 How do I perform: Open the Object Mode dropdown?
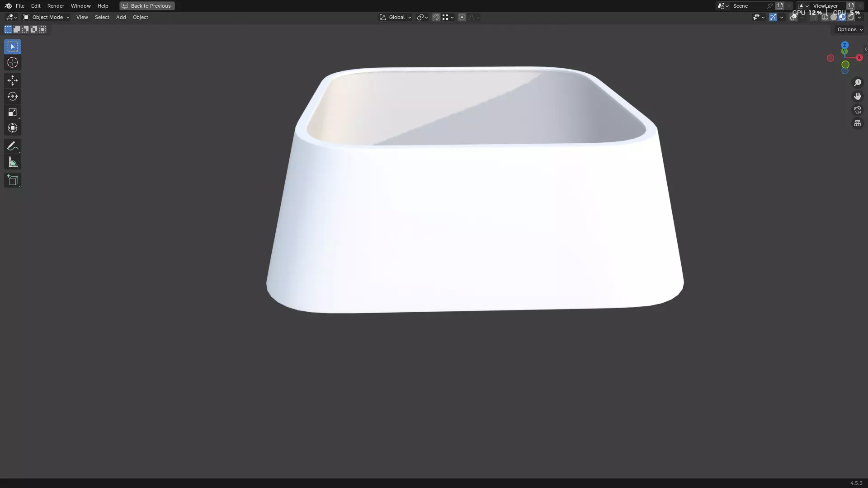click(x=46, y=17)
